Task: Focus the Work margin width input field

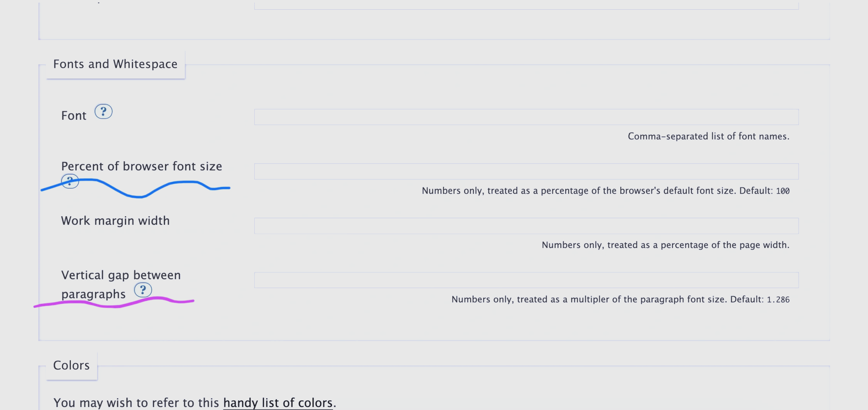Action: 526,226
